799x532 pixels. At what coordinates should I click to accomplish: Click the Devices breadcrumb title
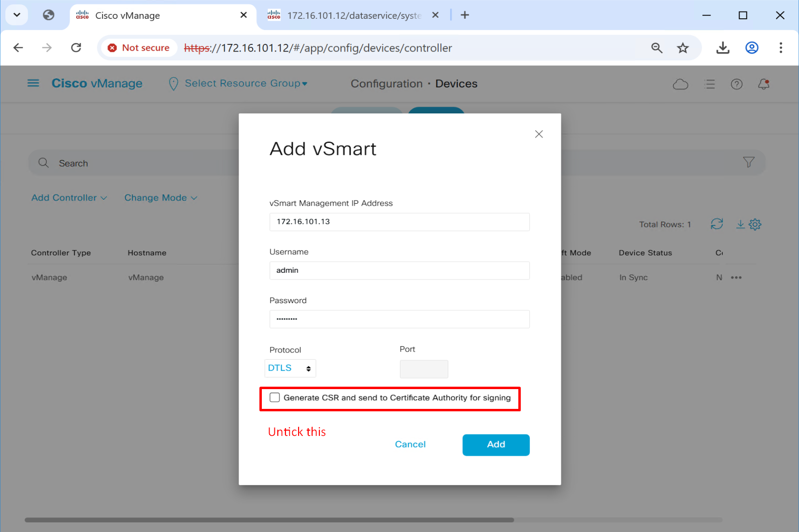(456, 84)
